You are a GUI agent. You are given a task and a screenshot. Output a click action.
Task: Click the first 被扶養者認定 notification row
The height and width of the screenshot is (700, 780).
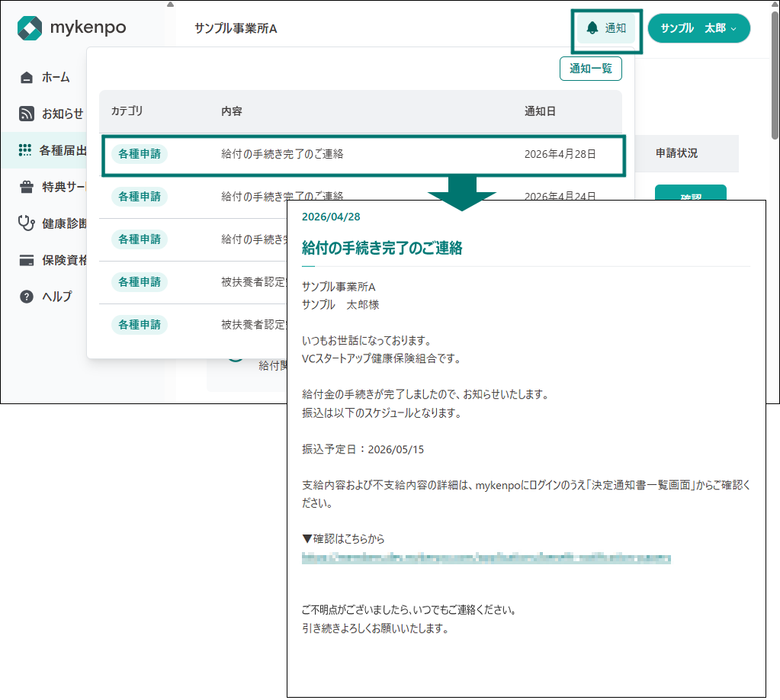[193, 283]
